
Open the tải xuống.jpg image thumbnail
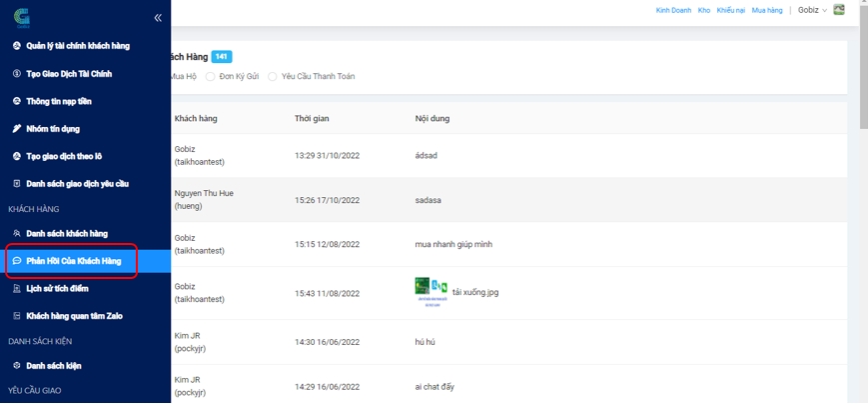click(x=431, y=288)
